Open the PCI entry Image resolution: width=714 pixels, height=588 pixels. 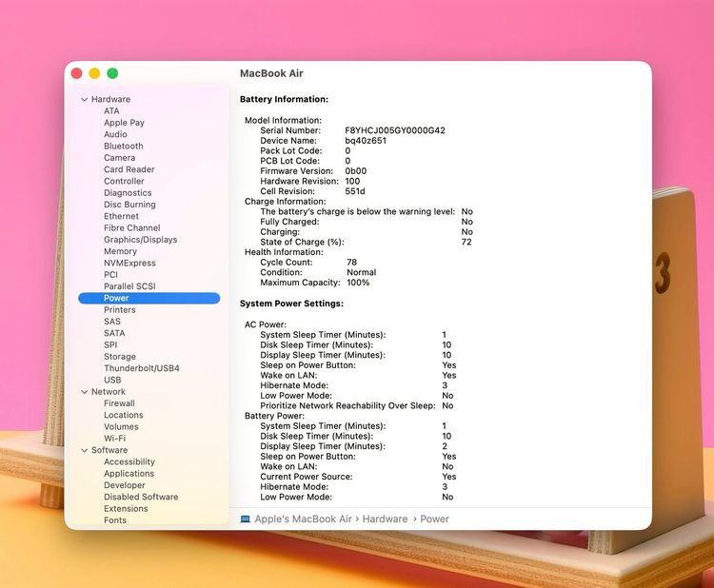[x=110, y=275]
